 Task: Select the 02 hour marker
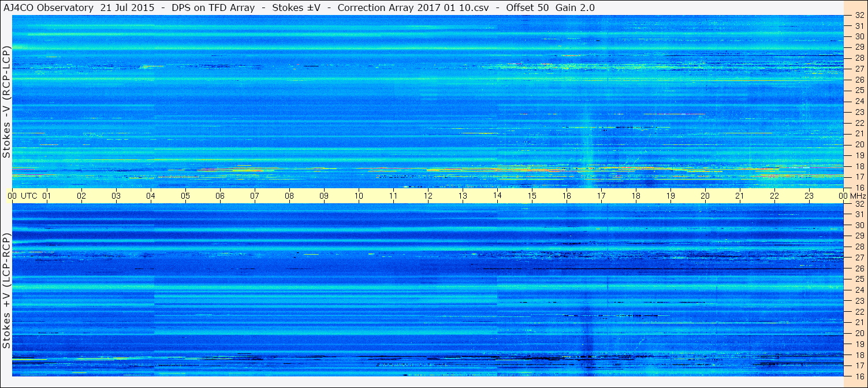point(81,196)
